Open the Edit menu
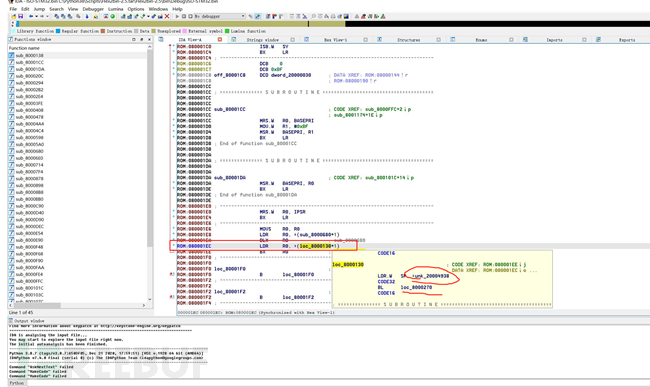This screenshot has width=650, height=387. 25,9
